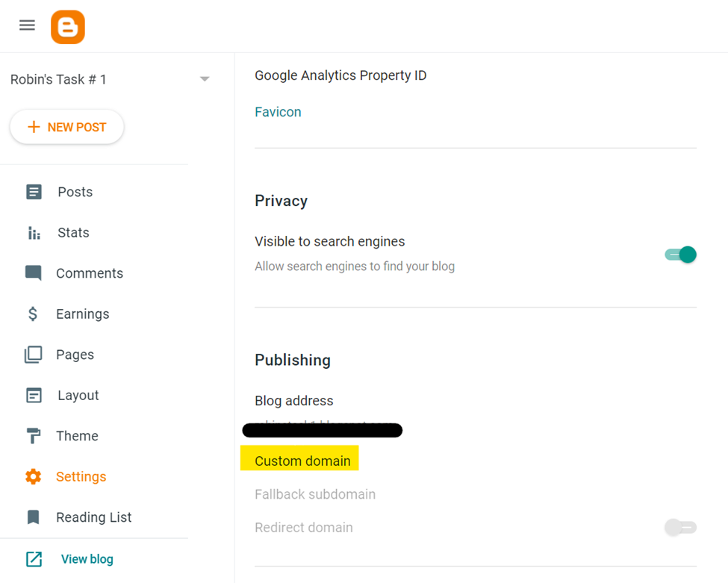The image size is (728, 583).
Task: Click the Comments speech bubble icon
Action: tap(34, 273)
